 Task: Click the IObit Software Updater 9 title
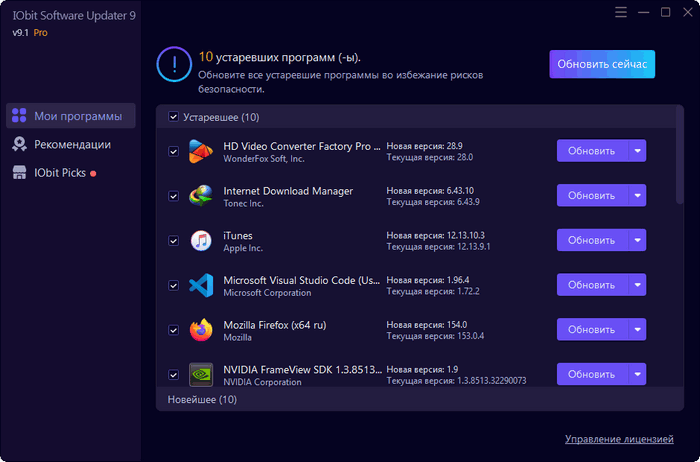coord(74,16)
